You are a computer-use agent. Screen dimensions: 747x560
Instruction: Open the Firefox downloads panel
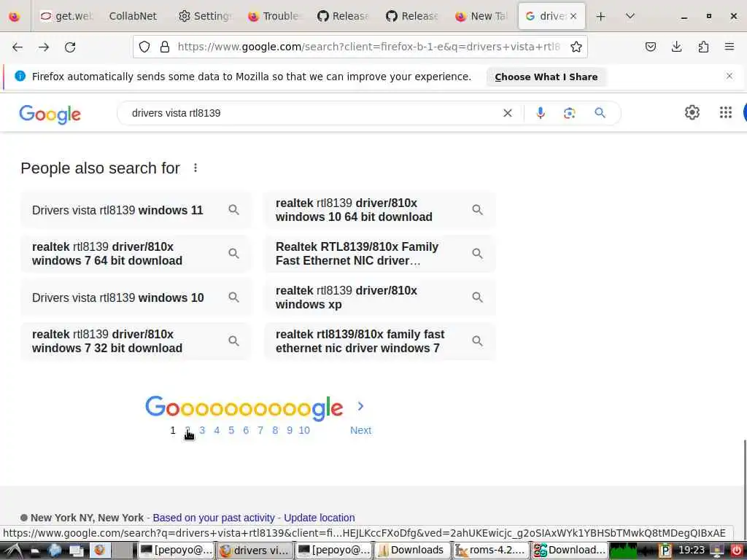point(676,47)
